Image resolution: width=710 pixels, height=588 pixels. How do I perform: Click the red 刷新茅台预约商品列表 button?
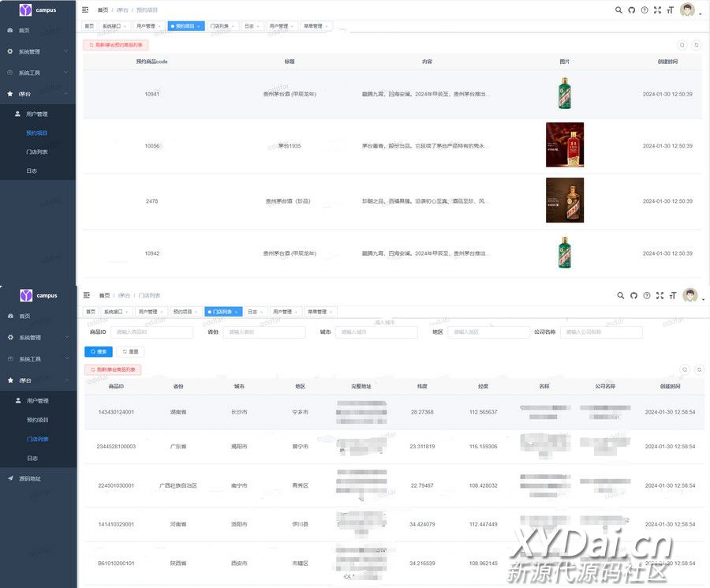tap(116, 46)
